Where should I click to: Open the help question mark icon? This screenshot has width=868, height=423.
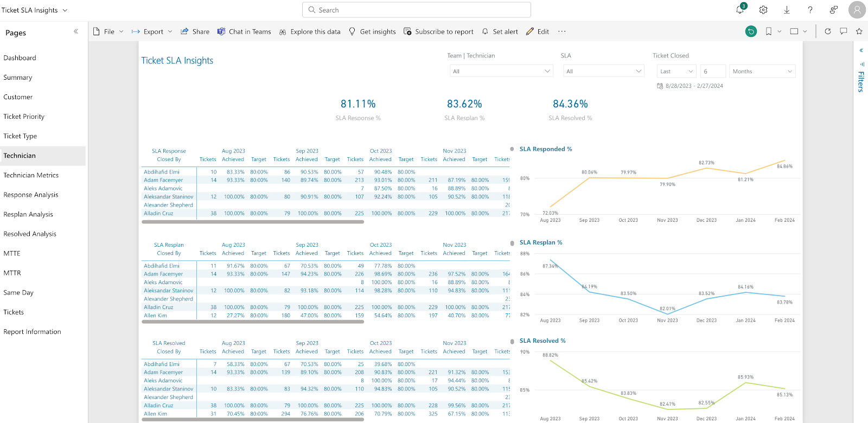810,10
